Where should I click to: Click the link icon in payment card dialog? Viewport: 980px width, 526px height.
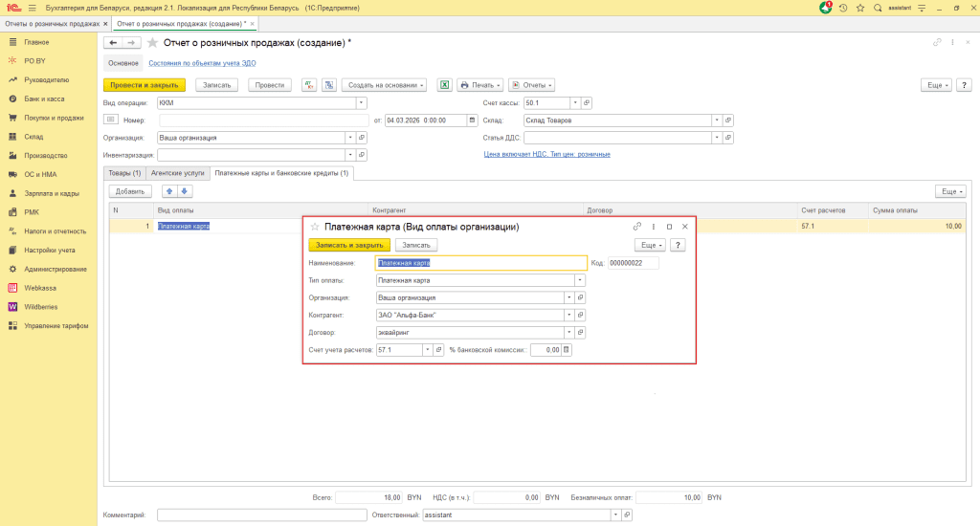[x=637, y=227]
